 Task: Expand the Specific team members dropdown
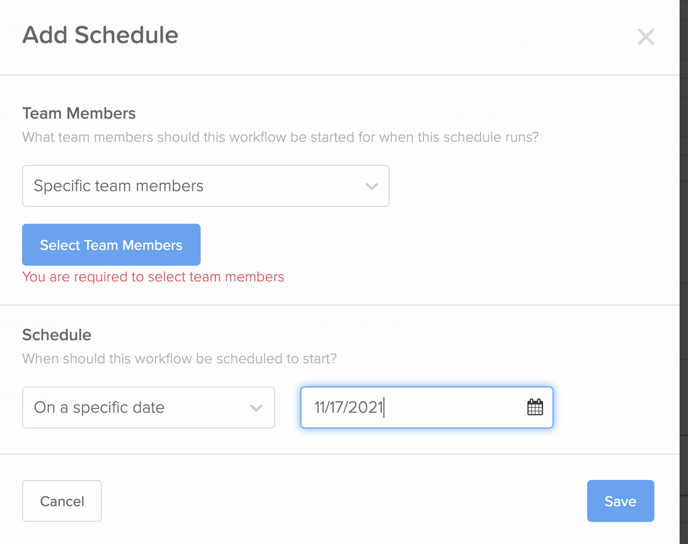[206, 186]
